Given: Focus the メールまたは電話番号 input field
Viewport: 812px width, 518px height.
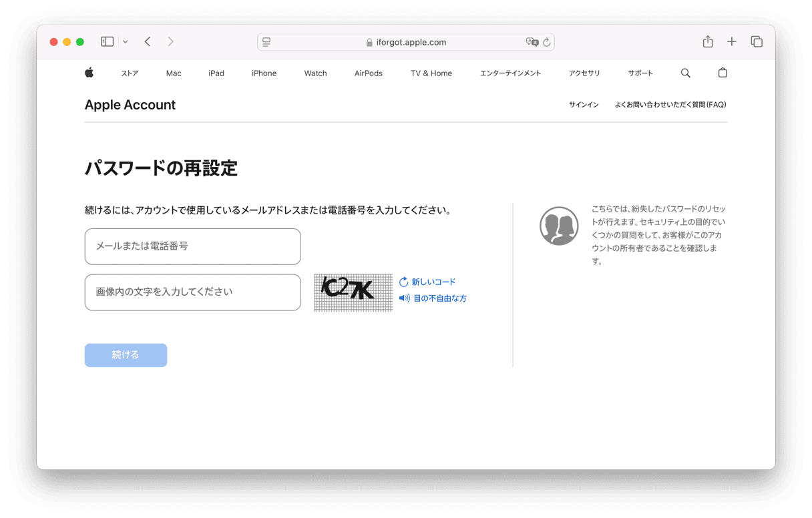Looking at the screenshot, I should [192, 246].
